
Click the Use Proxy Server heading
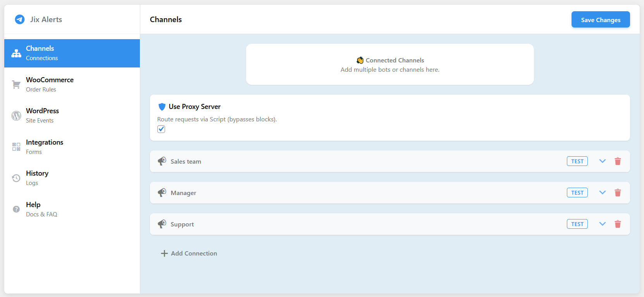click(x=195, y=107)
